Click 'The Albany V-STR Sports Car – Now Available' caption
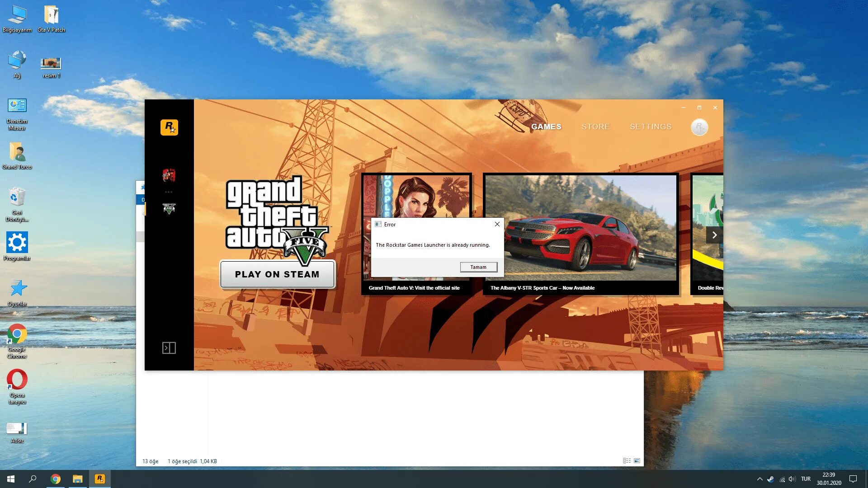 point(542,288)
